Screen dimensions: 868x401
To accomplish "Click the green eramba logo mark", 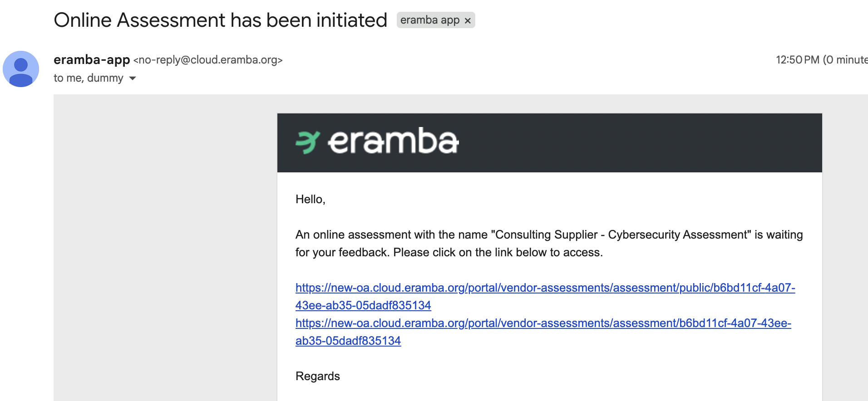I will click(x=308, y=142).
